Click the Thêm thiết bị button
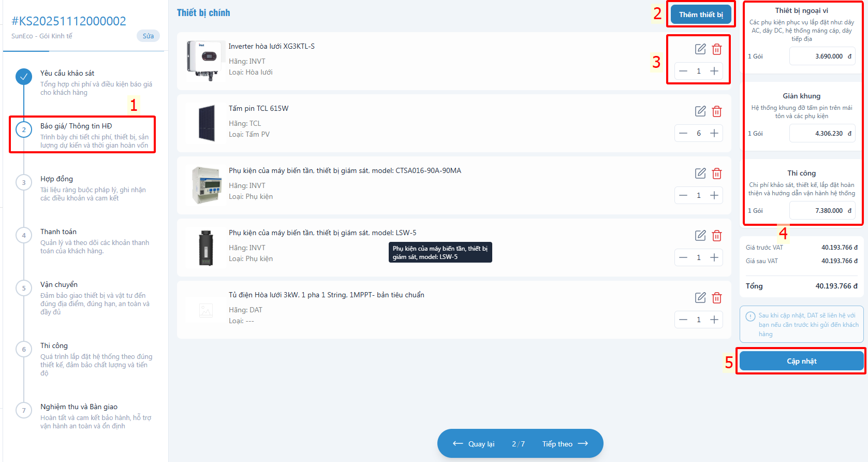 [x=701, y=15]
